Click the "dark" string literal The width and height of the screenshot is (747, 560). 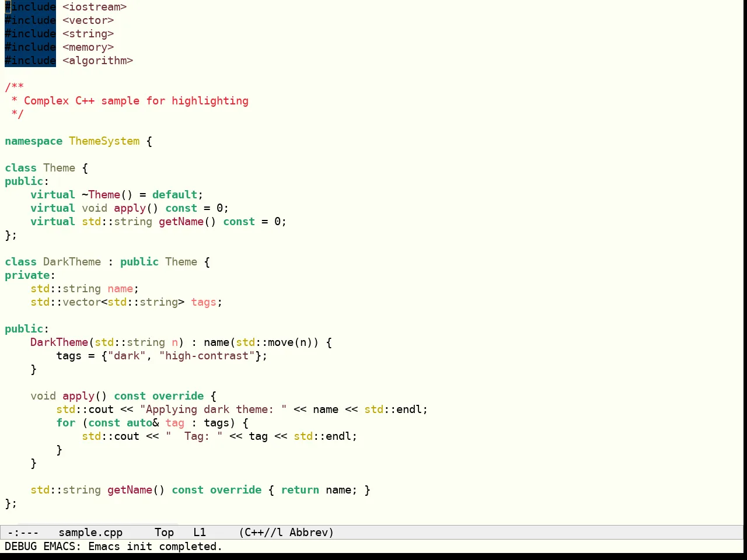click(x=127, y=356)
